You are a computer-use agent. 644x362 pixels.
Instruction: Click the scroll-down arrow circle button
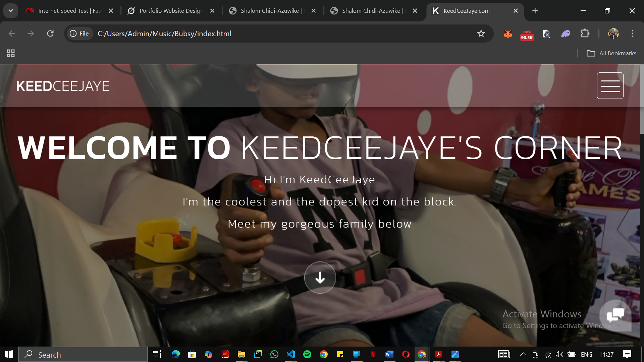tap(320, 278)
